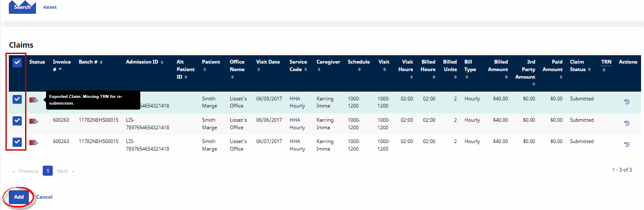
Task: Open history action for 06/06/2017 claim
Action: 627,123
